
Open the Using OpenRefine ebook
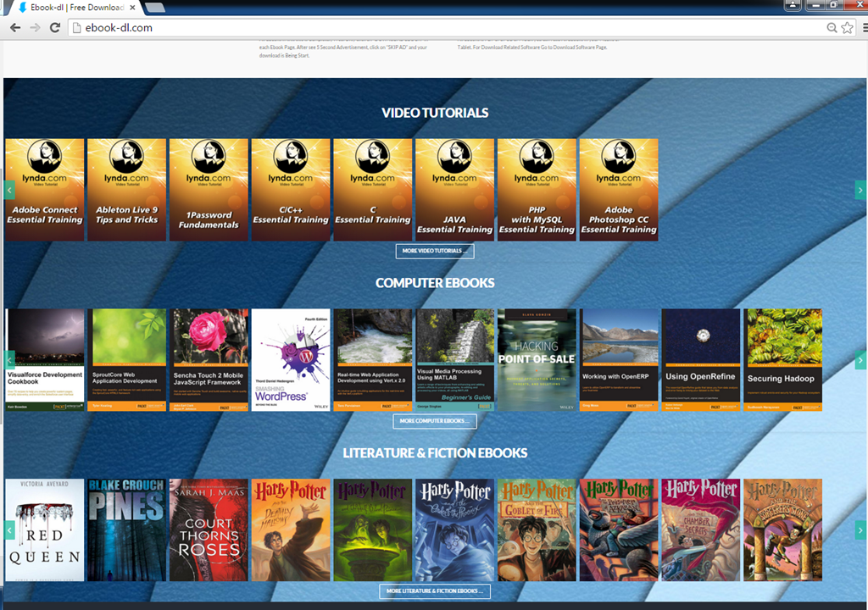click(700, 360)
